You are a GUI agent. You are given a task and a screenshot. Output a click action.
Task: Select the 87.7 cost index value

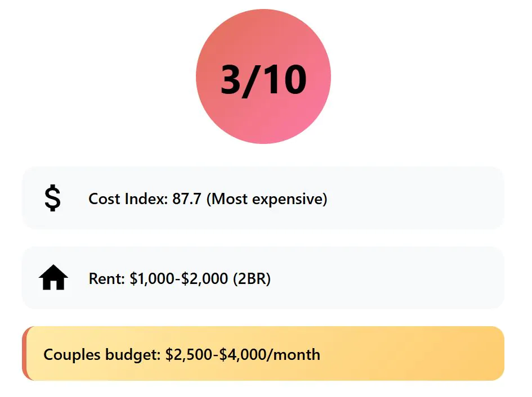[x=186, y=198]
